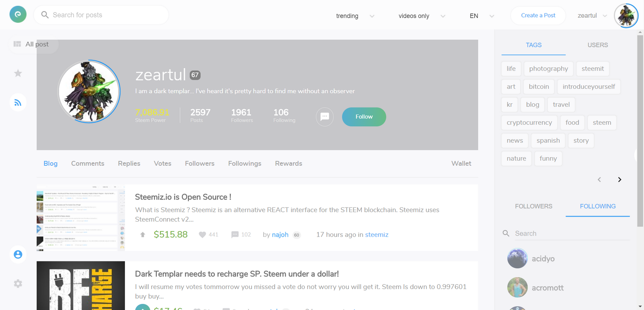Image resolution: width=644 pixels, height=310 pixels.
Task: Click the heart icon showing 441 likes
Action: point(202,235)
